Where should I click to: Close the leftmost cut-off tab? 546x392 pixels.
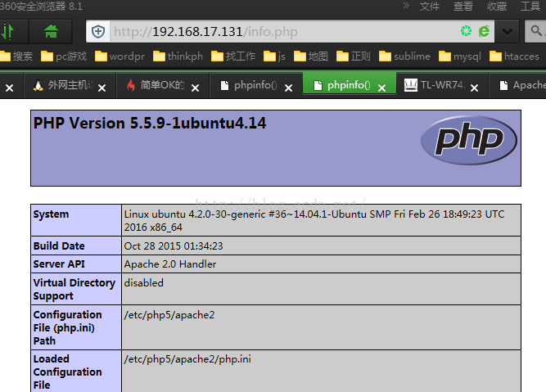9,88
